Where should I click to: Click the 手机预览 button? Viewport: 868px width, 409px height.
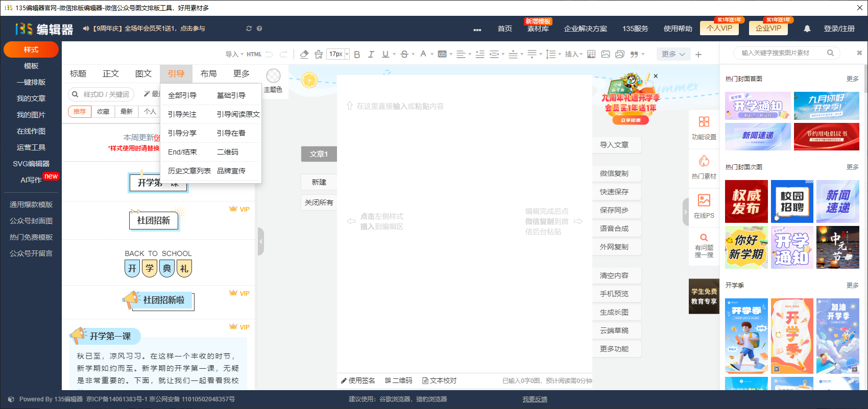(x=617, y=294)
